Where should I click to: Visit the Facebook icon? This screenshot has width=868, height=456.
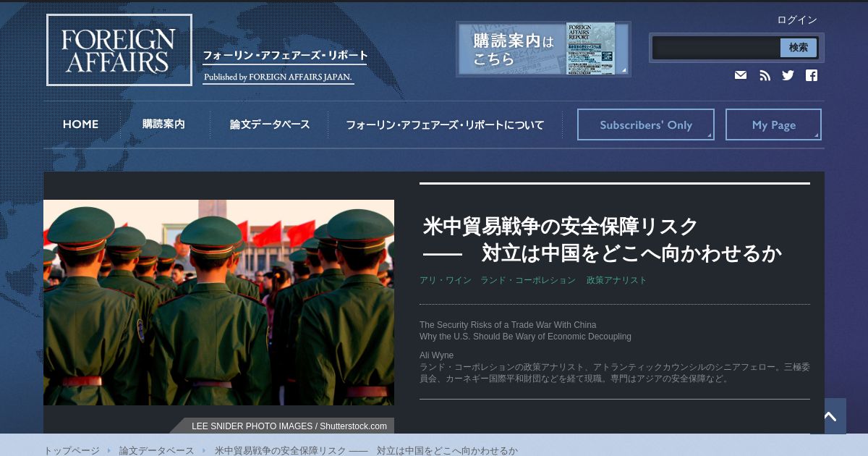tap(812, 75)
